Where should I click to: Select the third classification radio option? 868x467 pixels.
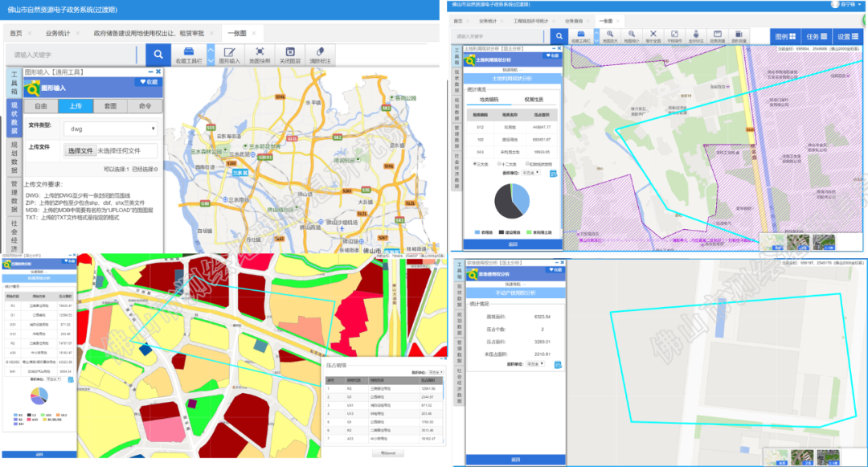527,164
